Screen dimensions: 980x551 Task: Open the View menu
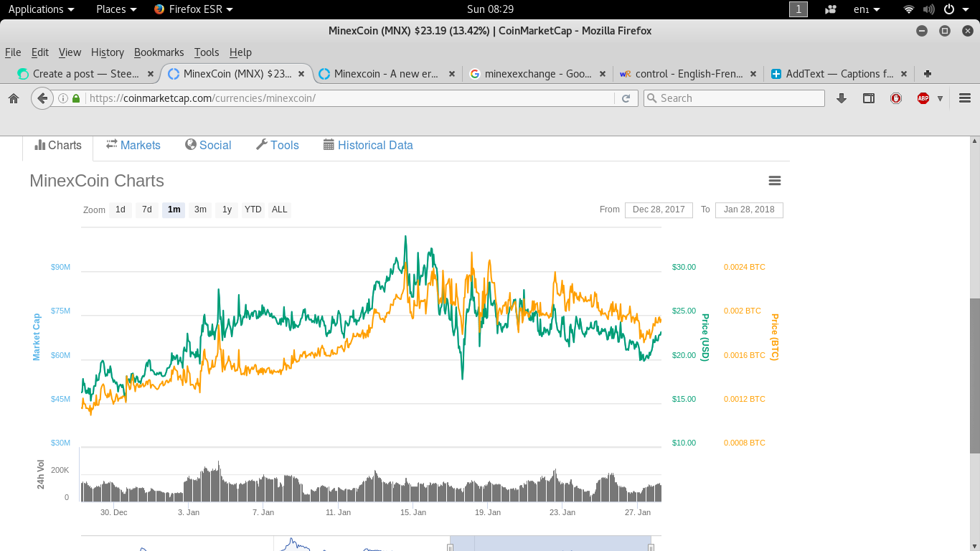[70, 52]
